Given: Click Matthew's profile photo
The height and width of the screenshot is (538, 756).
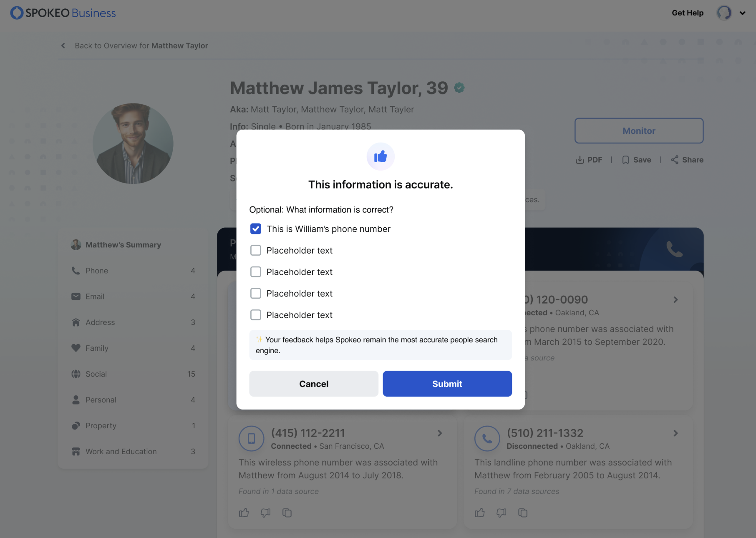Looking at the screenshot, I should (x=133, y=143).
